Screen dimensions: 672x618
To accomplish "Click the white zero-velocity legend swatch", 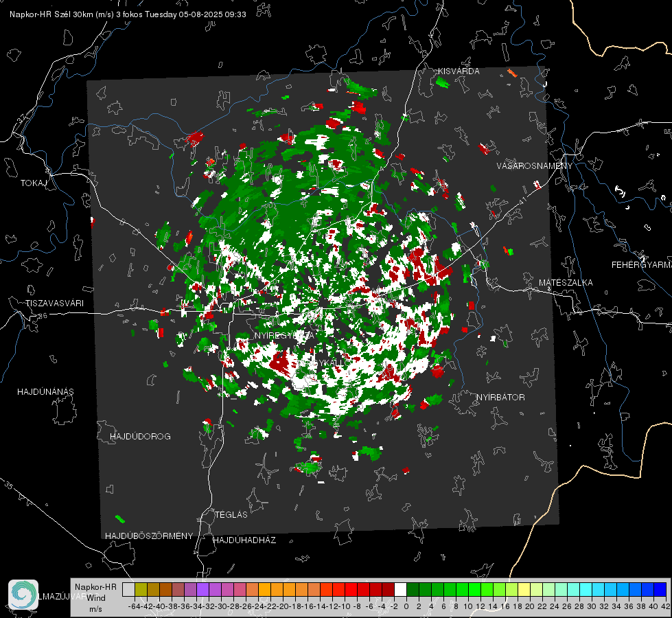I will (400, 589).
